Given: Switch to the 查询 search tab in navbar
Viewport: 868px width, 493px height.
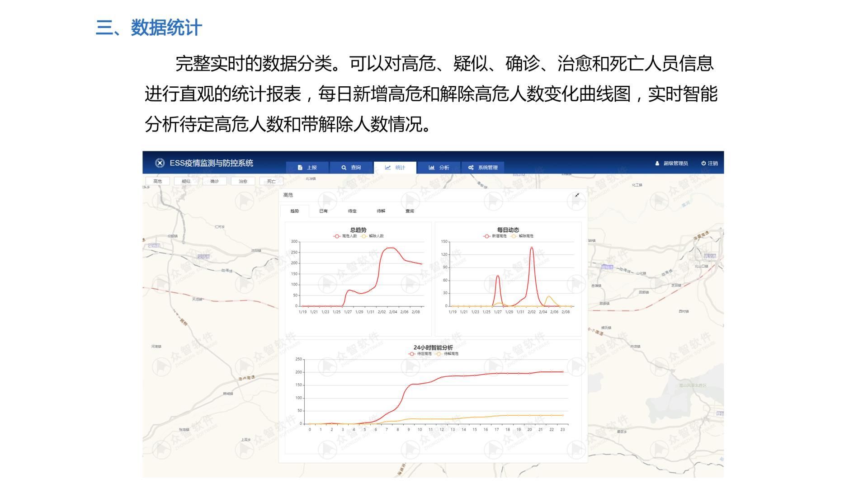Looking at the screenshot, I should 351,168.
